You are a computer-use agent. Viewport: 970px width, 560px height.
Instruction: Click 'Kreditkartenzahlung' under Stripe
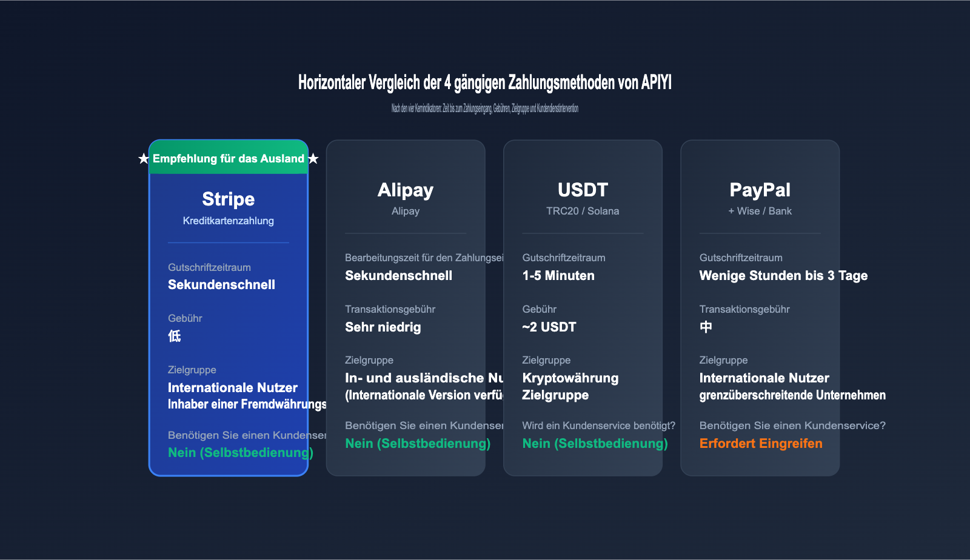(229, 221)
